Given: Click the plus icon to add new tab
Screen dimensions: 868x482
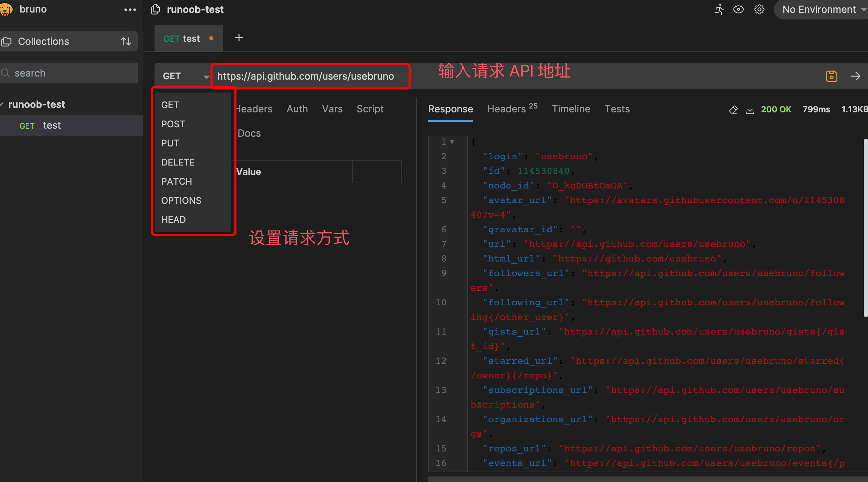Looking at the screenshot, I should (x=239, y=38).
